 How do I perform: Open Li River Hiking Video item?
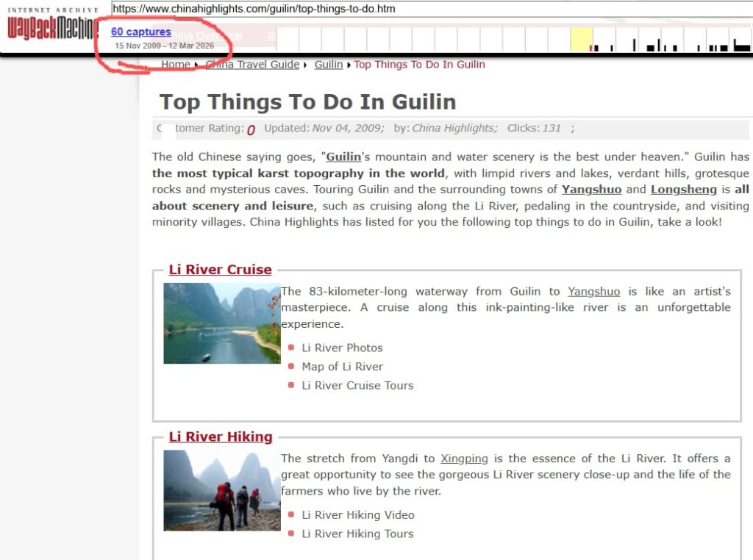pos(358,515)
